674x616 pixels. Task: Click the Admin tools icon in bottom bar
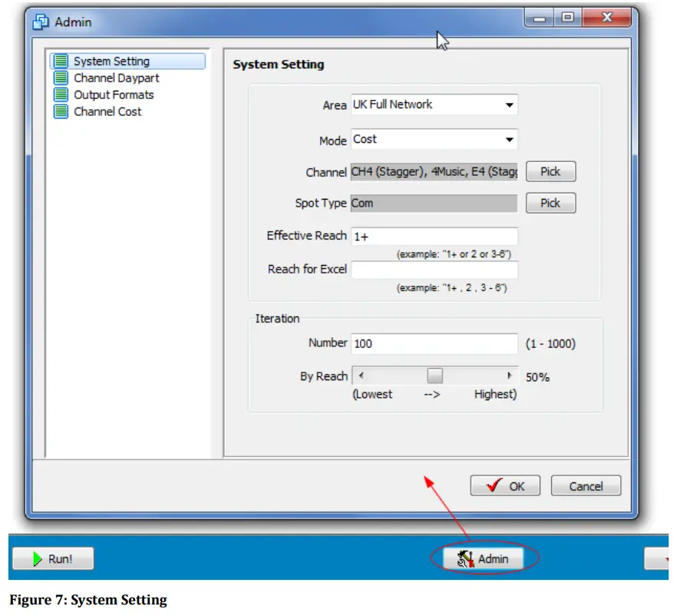(467, 558)
